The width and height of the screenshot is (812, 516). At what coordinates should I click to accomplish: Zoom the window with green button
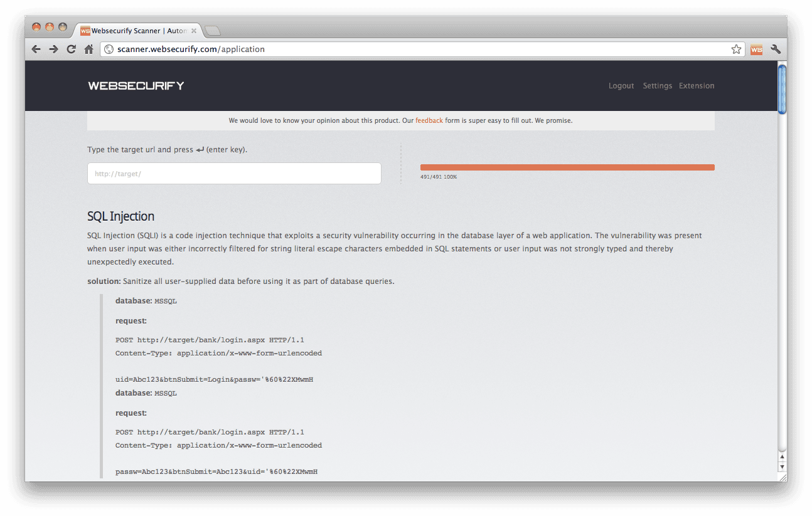click(x=63, y=27)
